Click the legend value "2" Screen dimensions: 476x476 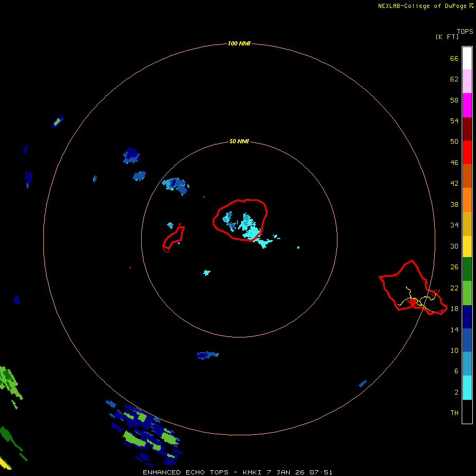(x=456, y=392)
